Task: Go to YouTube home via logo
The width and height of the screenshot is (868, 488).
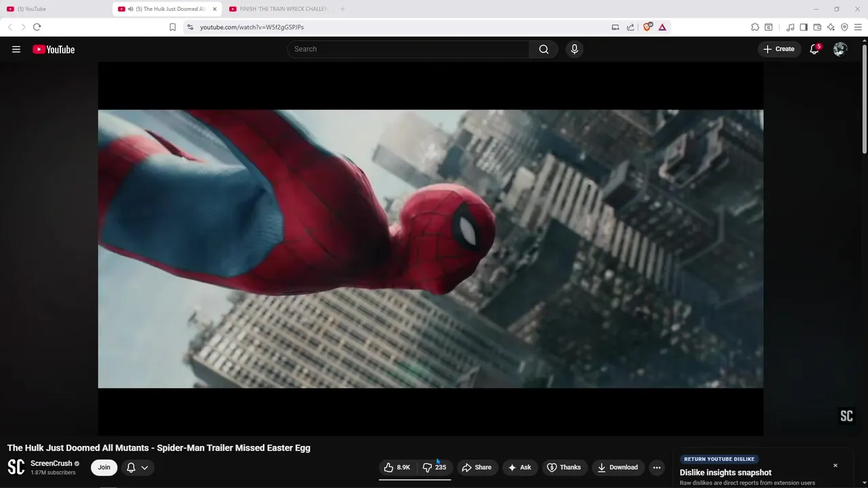Action: pyautogui.click(x=54, y=49)
